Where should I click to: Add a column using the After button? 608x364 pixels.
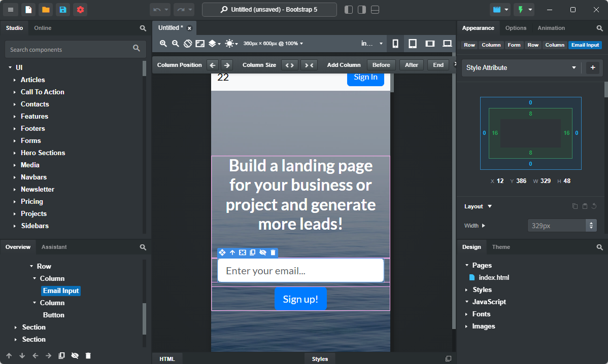tap(411, 64)
